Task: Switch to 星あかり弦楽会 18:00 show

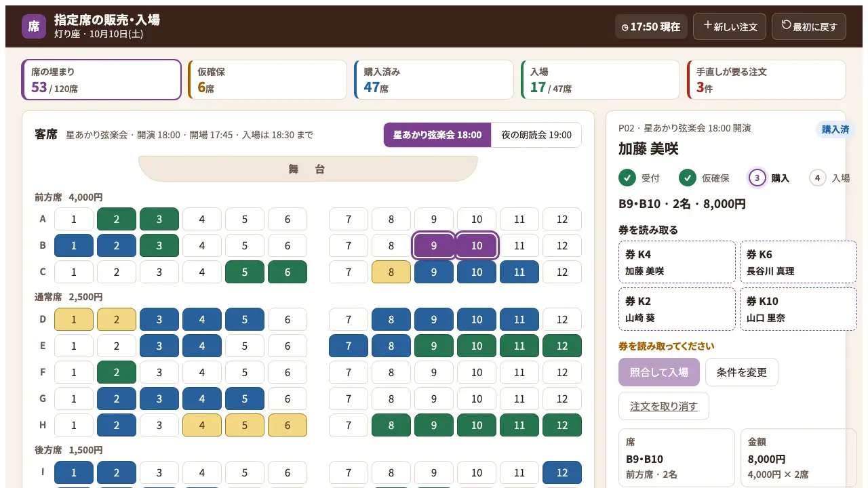Action: [437, 135]
